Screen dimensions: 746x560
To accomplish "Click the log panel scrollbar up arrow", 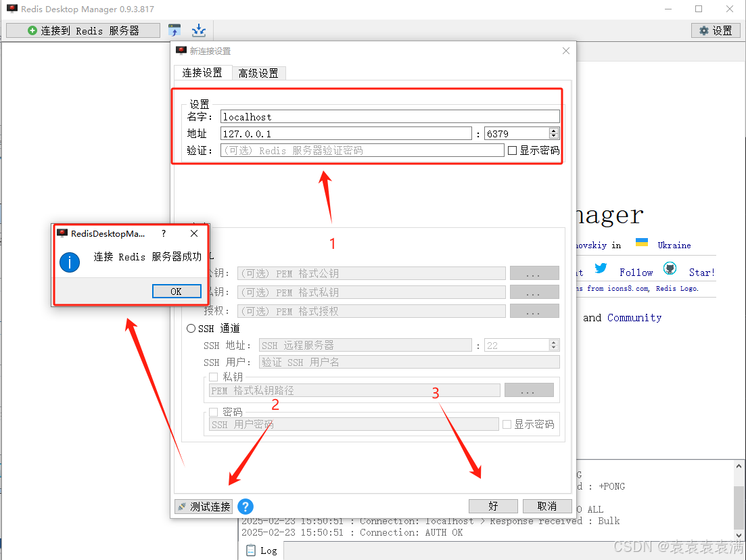I will [739, 465].
